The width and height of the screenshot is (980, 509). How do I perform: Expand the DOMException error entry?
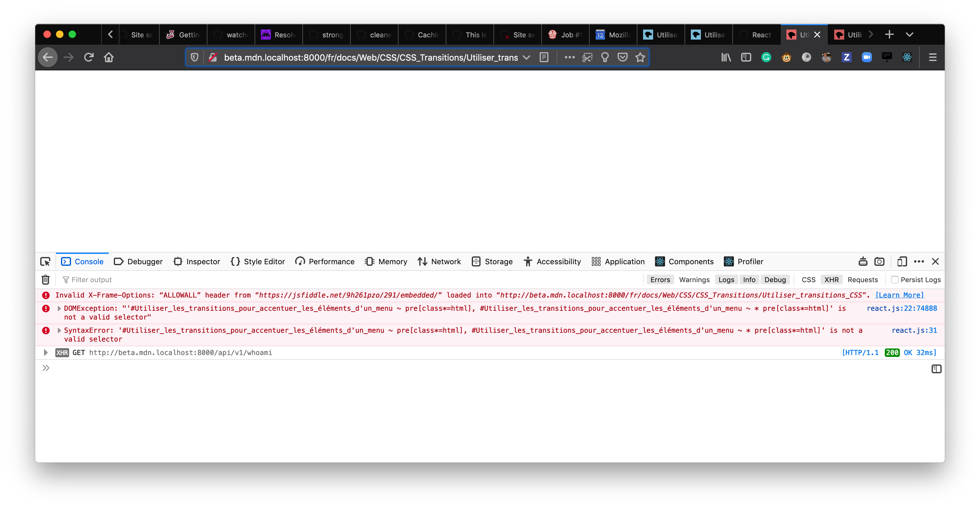(x=59, y=309)
